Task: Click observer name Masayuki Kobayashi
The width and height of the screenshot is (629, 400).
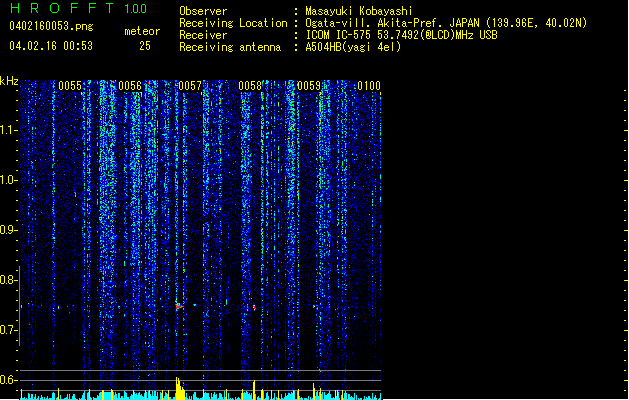Action: (x=359, y=11)
